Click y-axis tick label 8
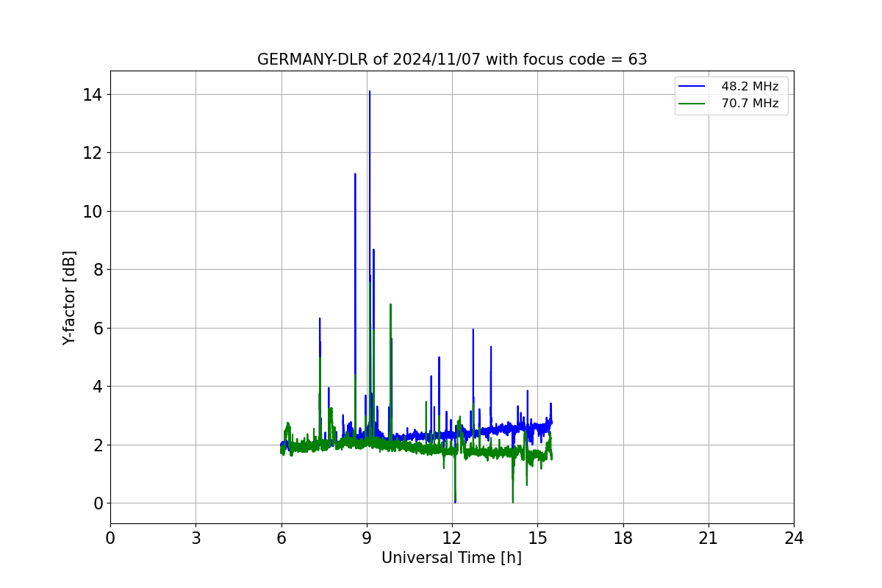Image resolution: width=882 pixels, height=588 pixels. 97,270
